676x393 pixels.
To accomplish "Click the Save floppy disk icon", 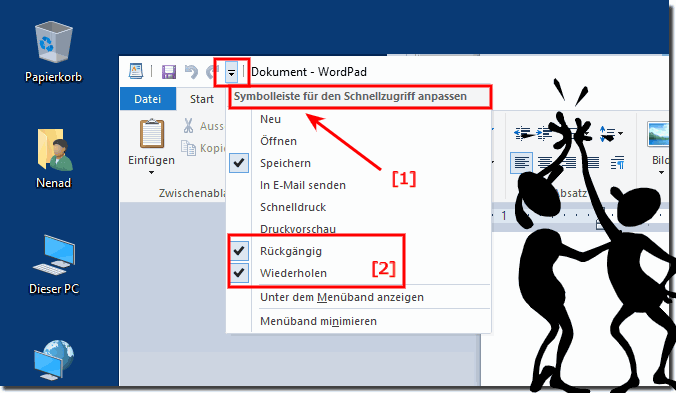I will click(169, 72).
